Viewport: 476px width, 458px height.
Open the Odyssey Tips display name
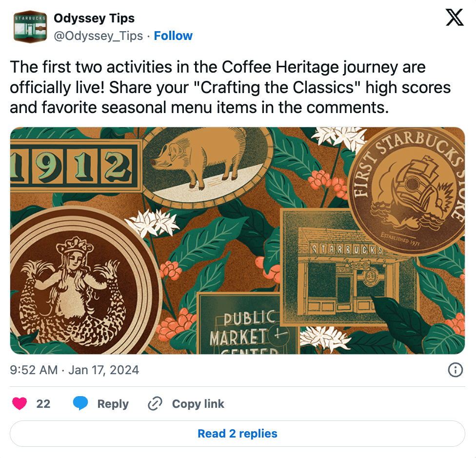[94, 18]
